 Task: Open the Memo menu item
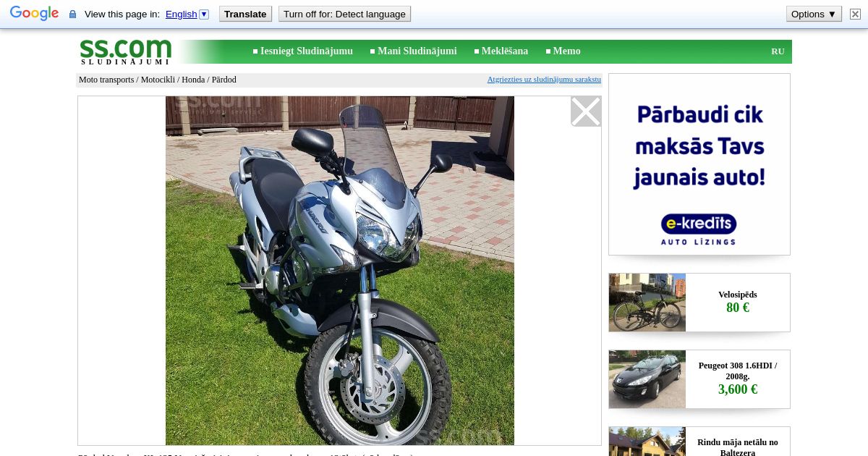pos(567,51)
